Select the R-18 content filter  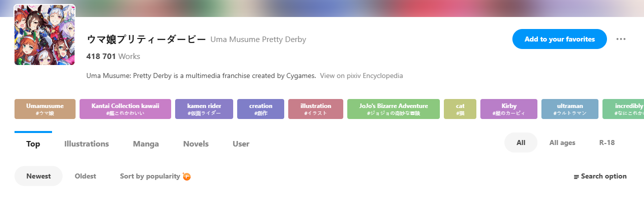(x=606, y=143)
